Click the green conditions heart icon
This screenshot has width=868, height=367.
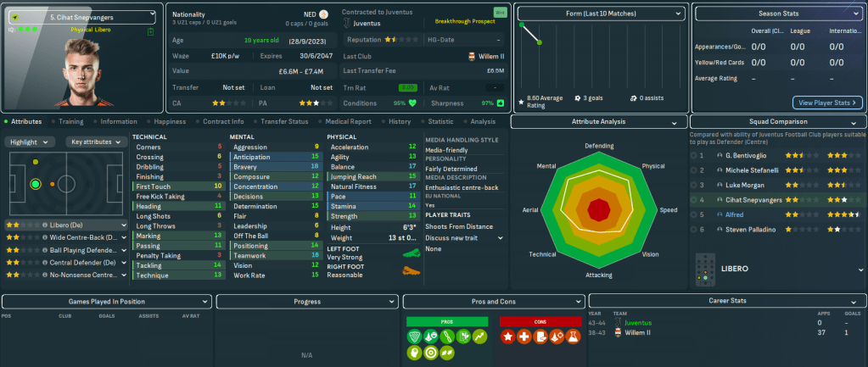pyautogui.click(x=413, y=103)
